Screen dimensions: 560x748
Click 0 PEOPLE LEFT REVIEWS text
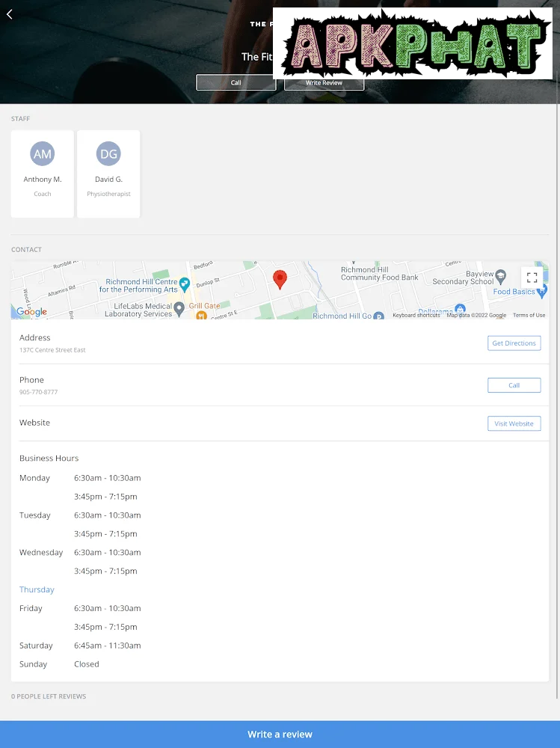[49, 696]
